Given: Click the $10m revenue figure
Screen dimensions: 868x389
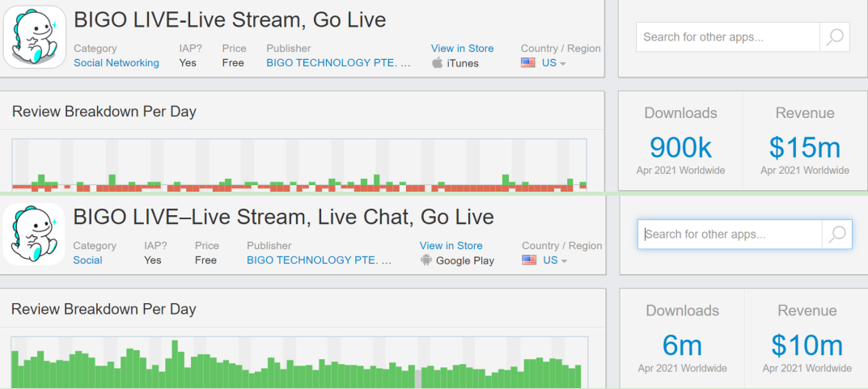Looking at the screenshot, I should pyautogui.click(x=807, y=345).
